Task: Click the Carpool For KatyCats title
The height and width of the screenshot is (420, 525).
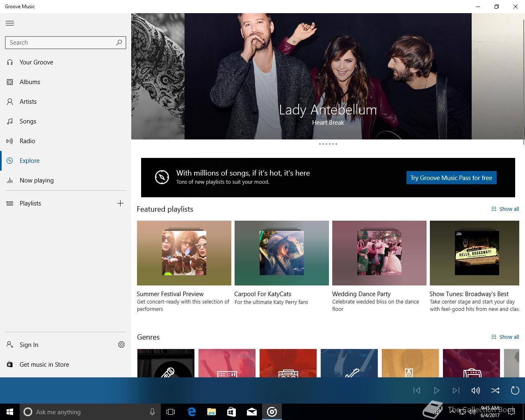Action: (263, 294)
